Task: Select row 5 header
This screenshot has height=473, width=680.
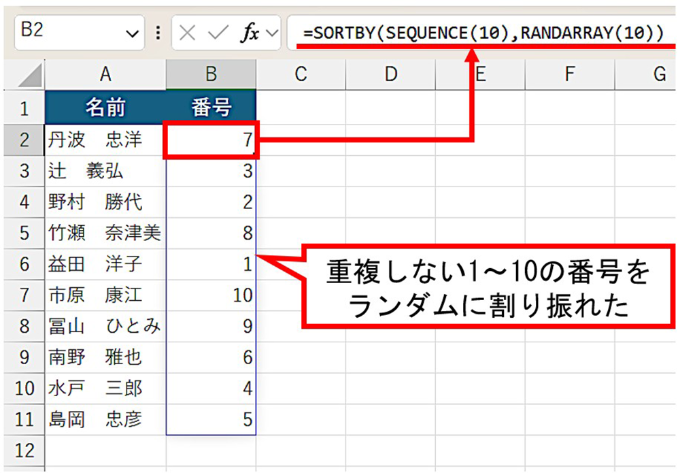Action: pos(24,233)
